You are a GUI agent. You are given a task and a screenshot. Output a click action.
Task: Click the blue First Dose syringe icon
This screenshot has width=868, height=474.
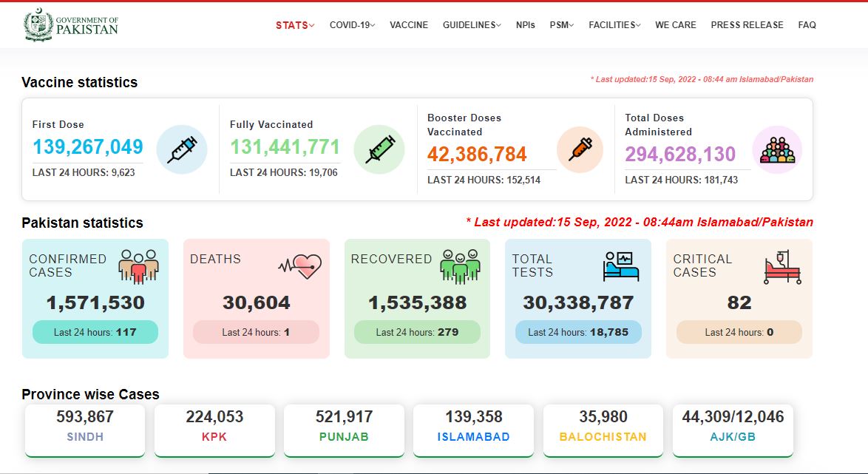pos(182,149)
